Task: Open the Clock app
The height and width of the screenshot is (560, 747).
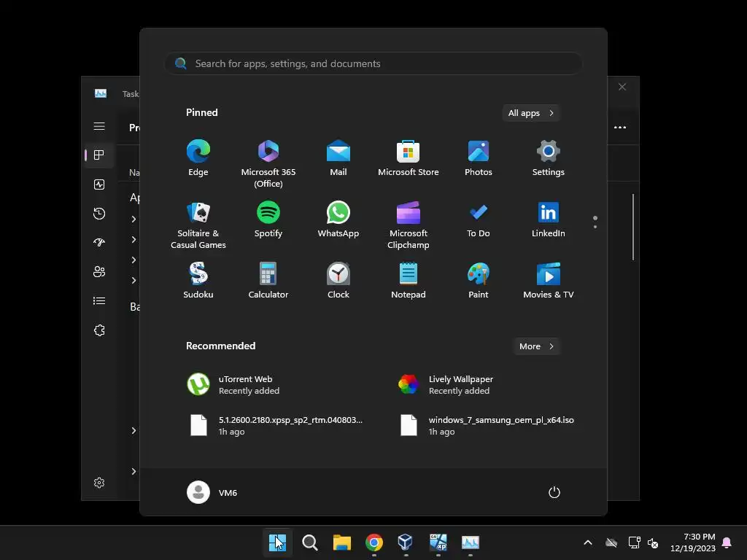Action: (338, 281)
